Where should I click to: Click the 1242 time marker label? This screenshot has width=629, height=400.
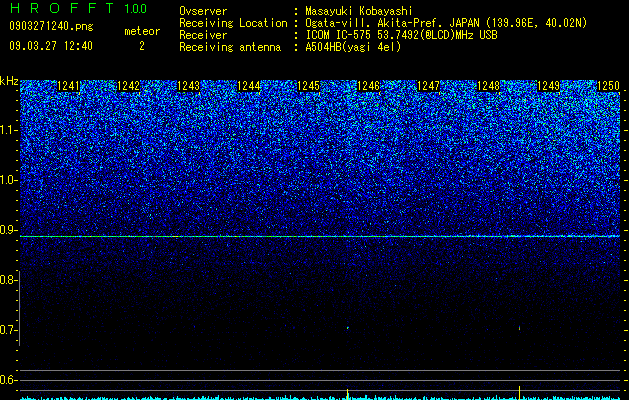click(128, 86)
